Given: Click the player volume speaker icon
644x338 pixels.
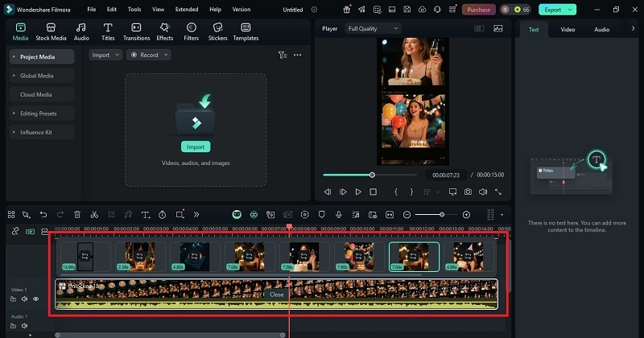Looking at the screenshot, I should click(x=483, y=192).
